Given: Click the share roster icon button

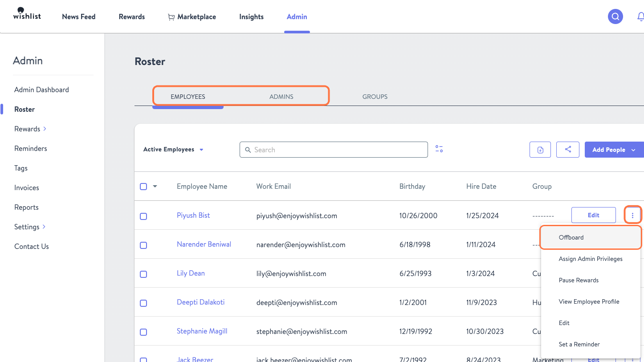Looking at the screenshot, I should coord(568,150).
